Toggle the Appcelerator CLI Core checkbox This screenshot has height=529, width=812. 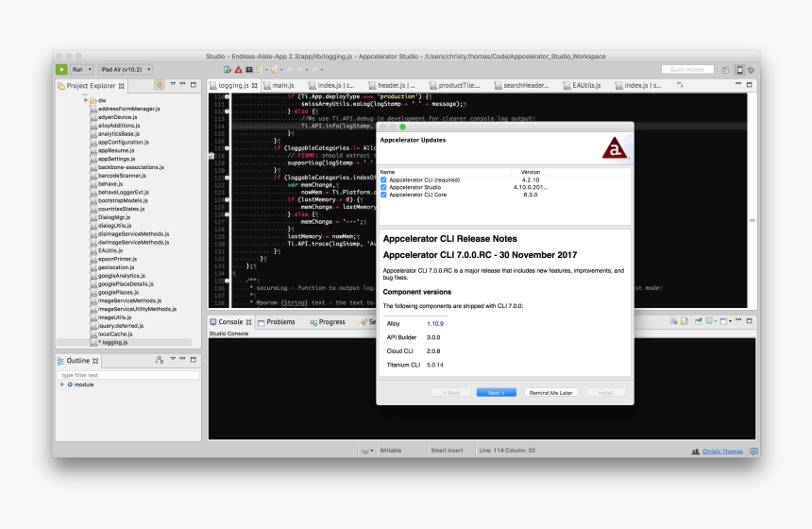383,195
